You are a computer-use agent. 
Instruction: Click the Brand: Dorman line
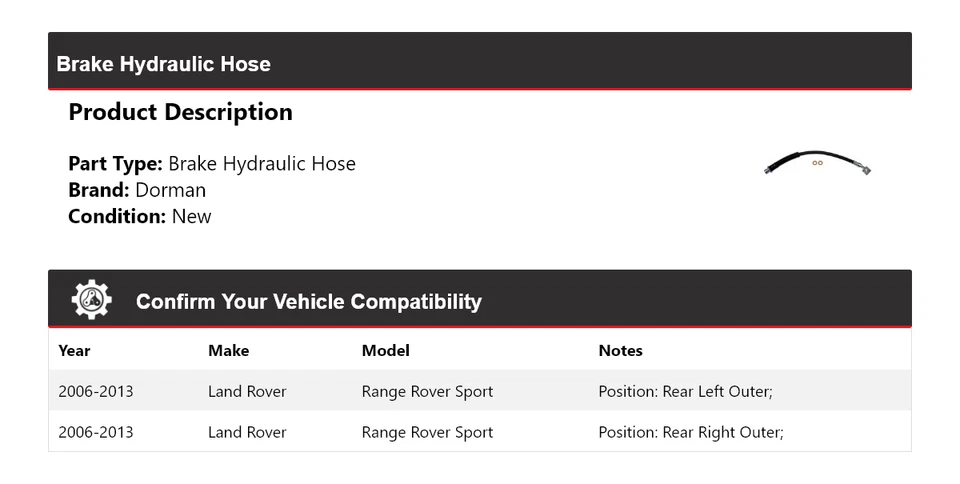[137, 190]
